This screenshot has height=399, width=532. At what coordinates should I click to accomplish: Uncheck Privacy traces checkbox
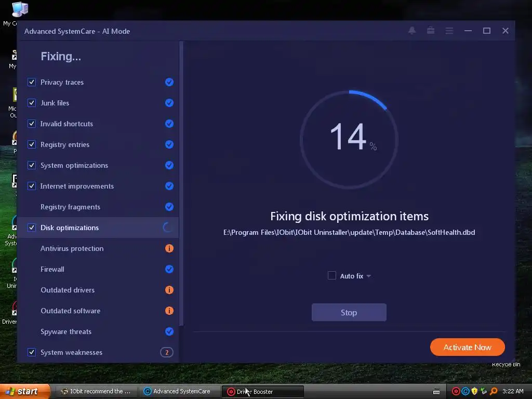(32, 82)
